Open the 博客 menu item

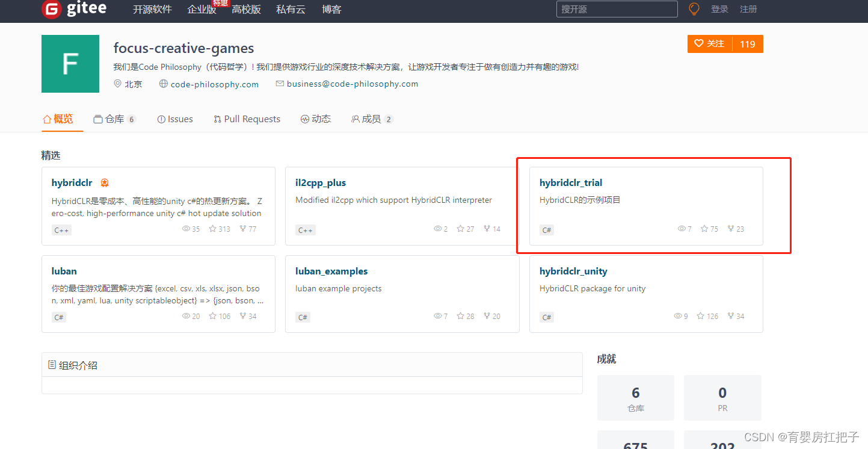331,9
